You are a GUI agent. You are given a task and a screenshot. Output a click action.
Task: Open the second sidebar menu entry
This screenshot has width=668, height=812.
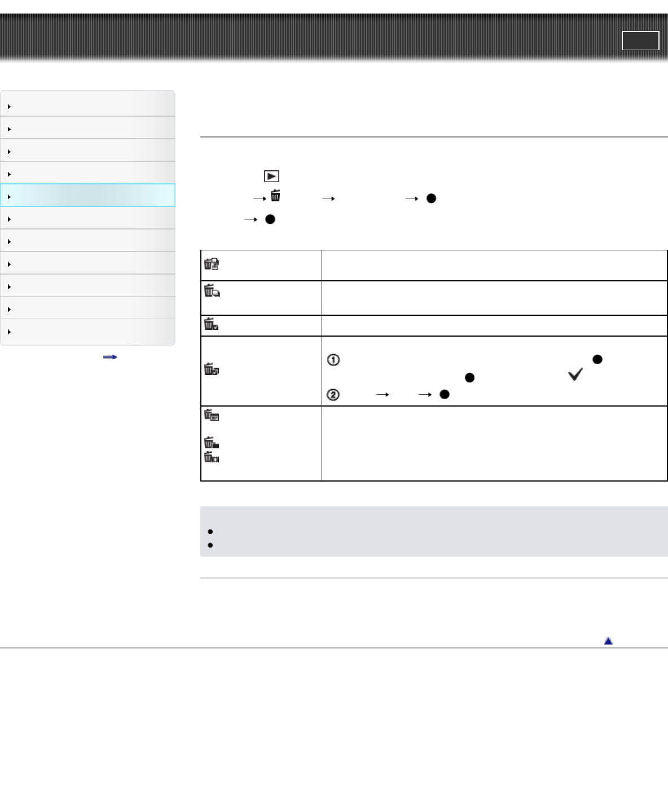(87, 129)
